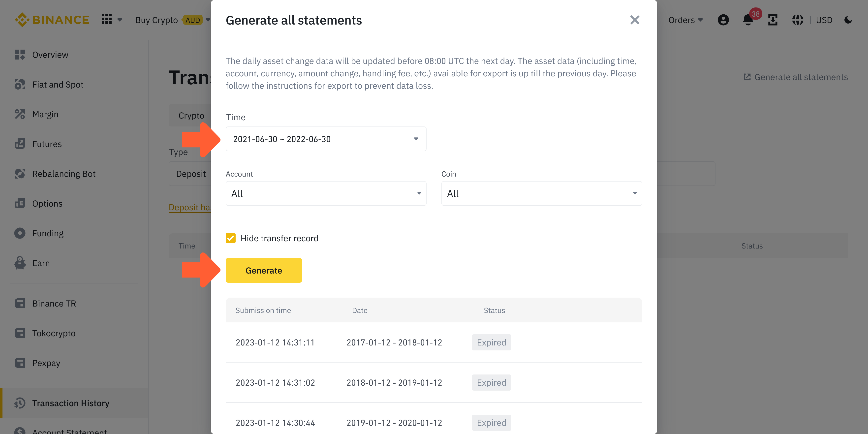The image size is (868, 434).
Task: Open Deposit history link
Action: (x=190, y=207)
